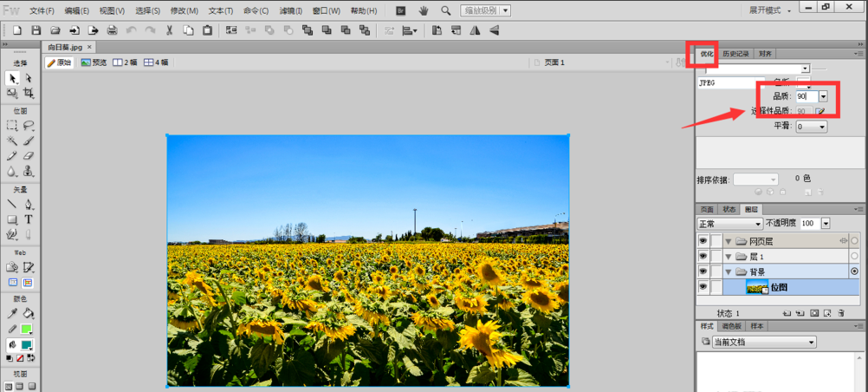
Task: Toggle visibility of 背景 layer
Action: coord(703,271)
